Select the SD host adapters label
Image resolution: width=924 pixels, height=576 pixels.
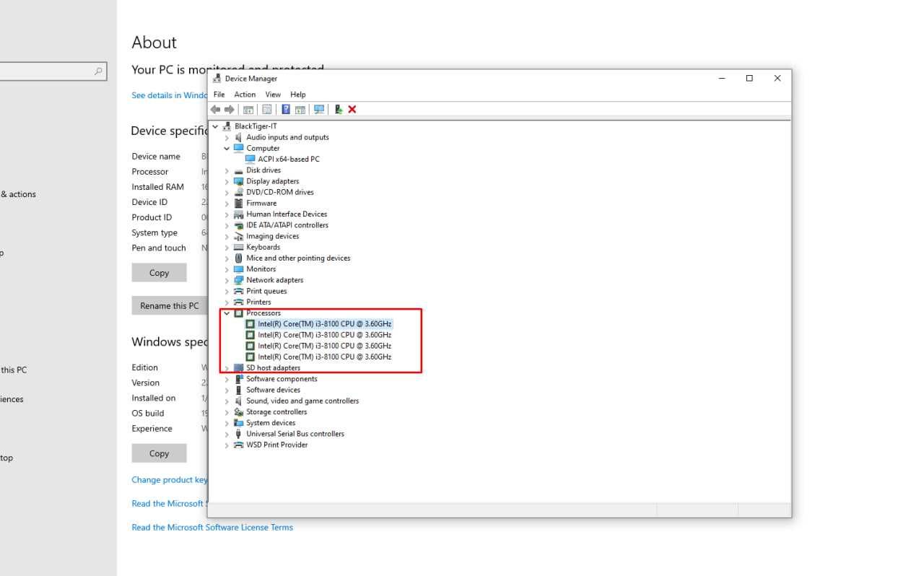[x=273, y=368]
